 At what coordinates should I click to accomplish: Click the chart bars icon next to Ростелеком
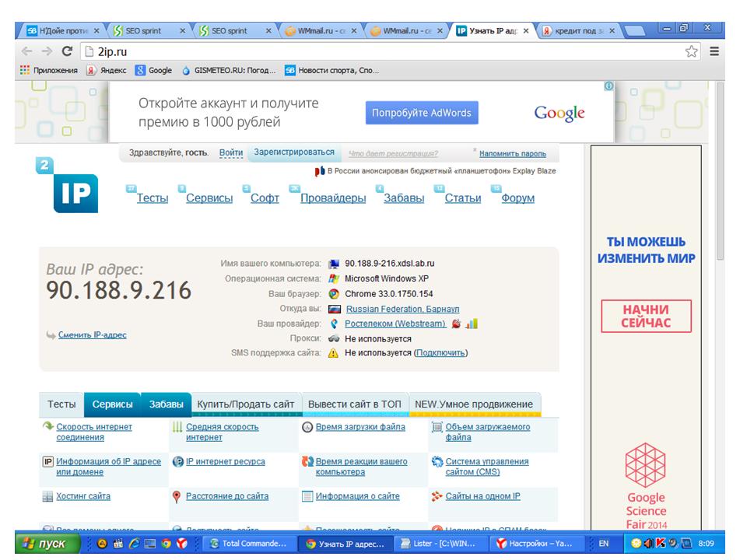click(x=472, y=324)
